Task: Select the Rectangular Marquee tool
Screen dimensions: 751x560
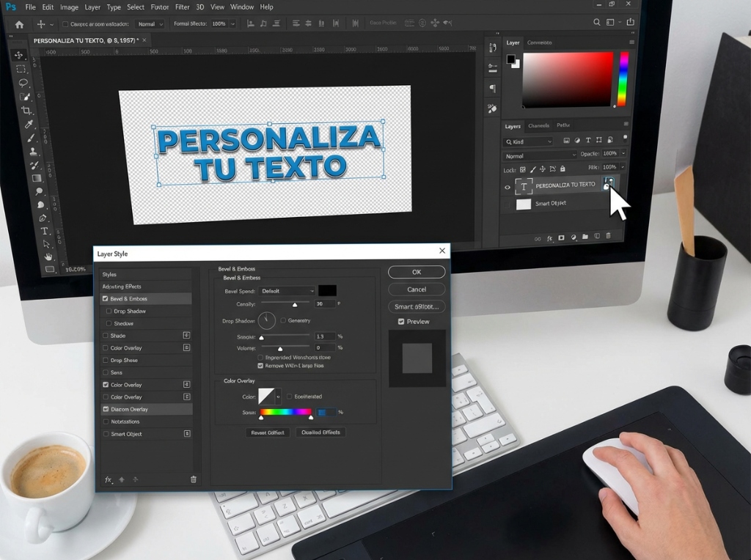Action: click(x=21, y=69)
